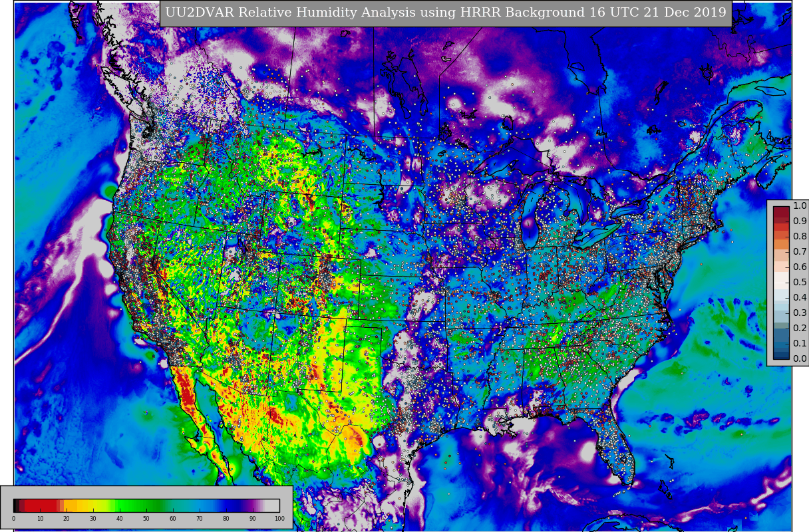Click the '1.0' label on the right colorbar
Screen dimensions: 809x532
pyautogui.click(x=800, y=205)
